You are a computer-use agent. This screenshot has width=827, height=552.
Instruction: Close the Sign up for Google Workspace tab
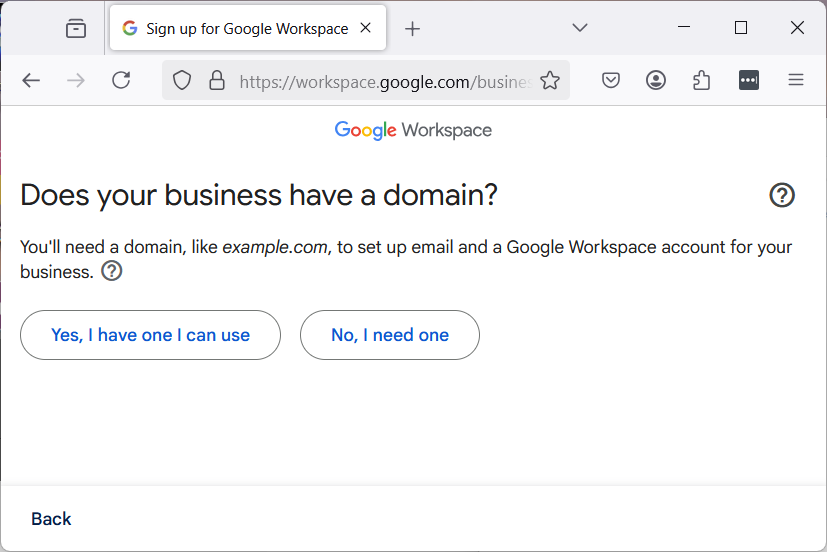366,28
